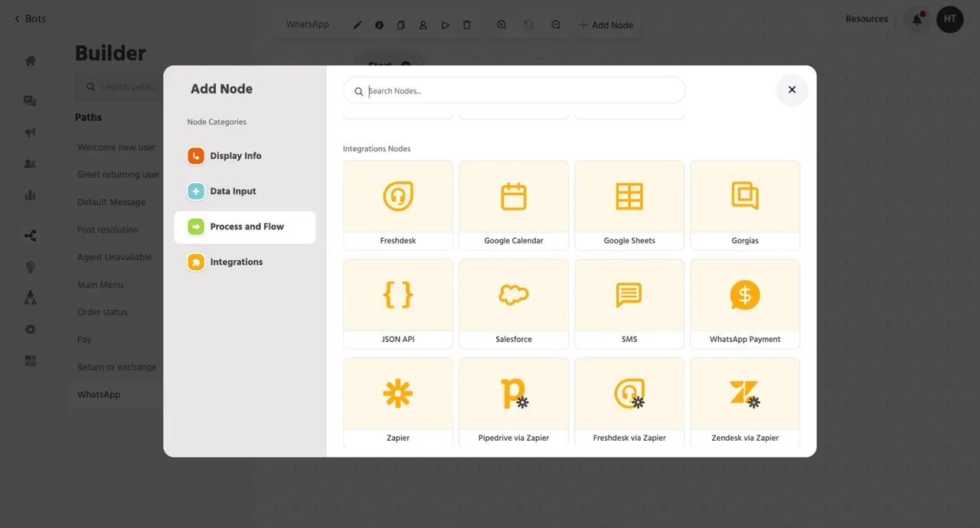Image resolution: width=980 pixels, height=528 pixels.
Task: Zoom out on the builder canvas
Action: [x=556, y=25]
